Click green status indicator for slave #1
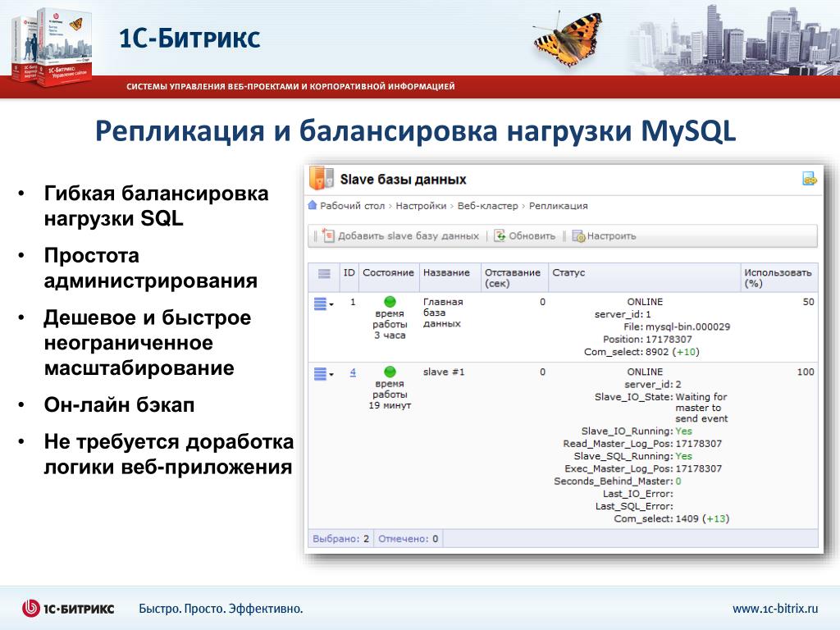Image resolution: width=840 pixels, height=630 pixels. click(x=390, y=372)
